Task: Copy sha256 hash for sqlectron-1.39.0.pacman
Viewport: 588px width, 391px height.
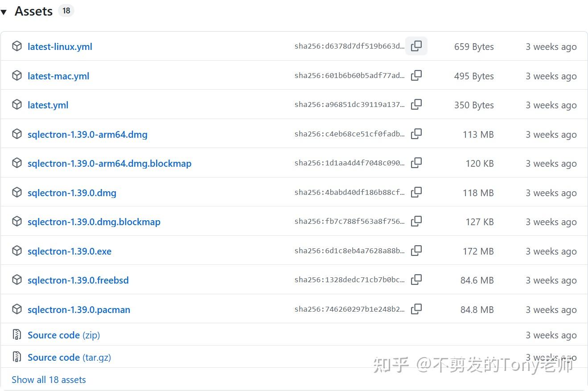Action: pyautogui.click(x=416, y=309)
